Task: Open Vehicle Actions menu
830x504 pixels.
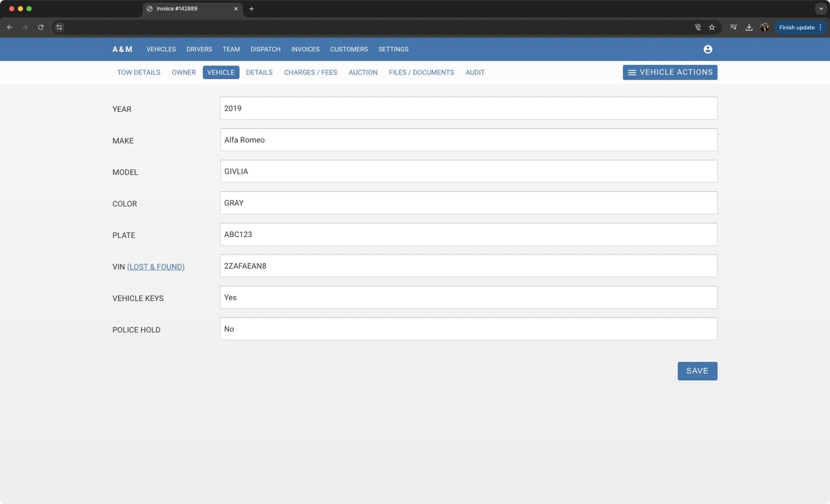Action: pyautogui.click(x=670, y=72)
